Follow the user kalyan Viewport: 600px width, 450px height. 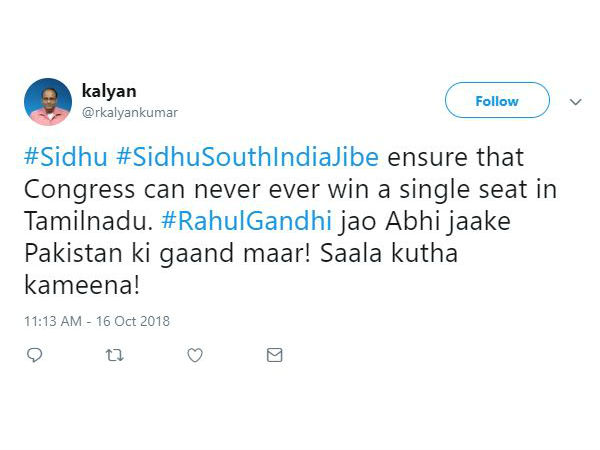click(x=497, y=101)
